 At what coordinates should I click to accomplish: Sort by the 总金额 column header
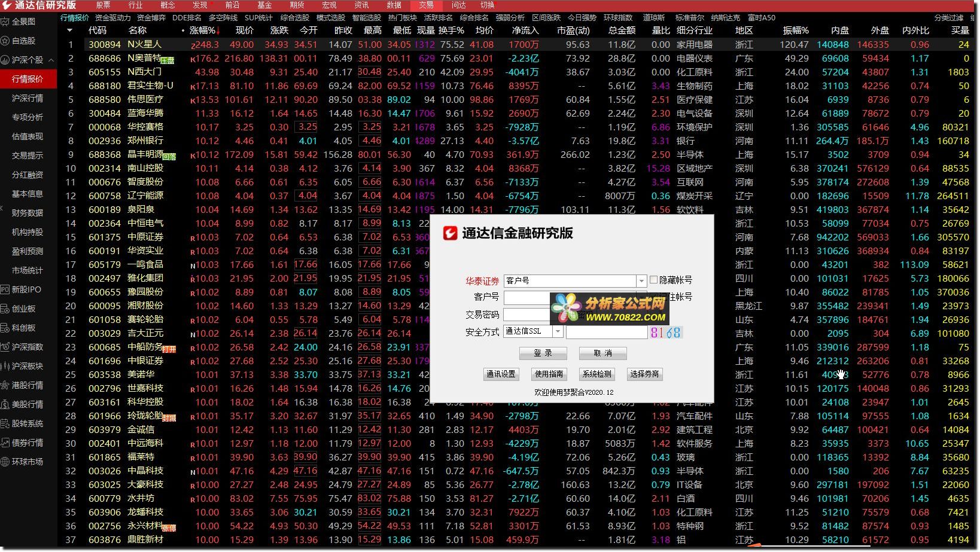[622, 30]
